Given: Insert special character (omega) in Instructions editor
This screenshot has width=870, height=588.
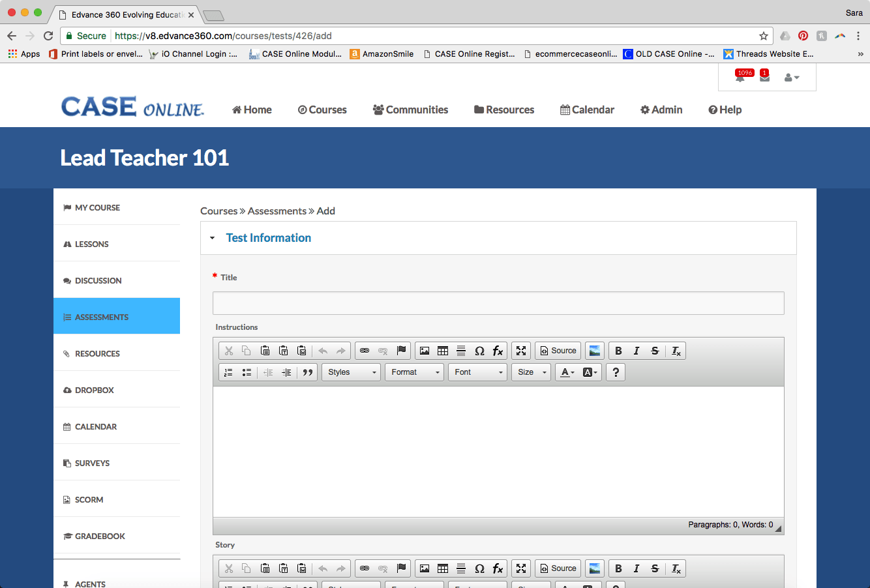Looking at the screenshot, I should tap(479, 351).
